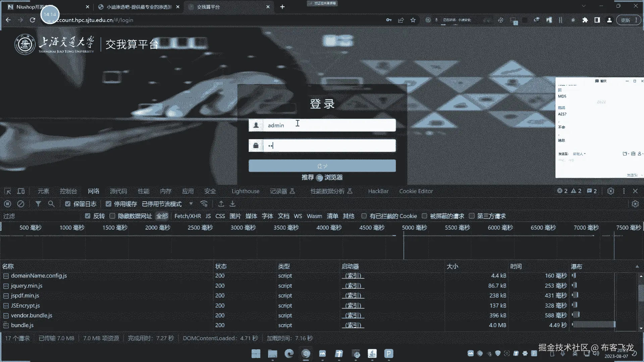Uncheck the 保留日志 checkbox
The height and width of the screenshot is (362, 644).
[68, 204]
